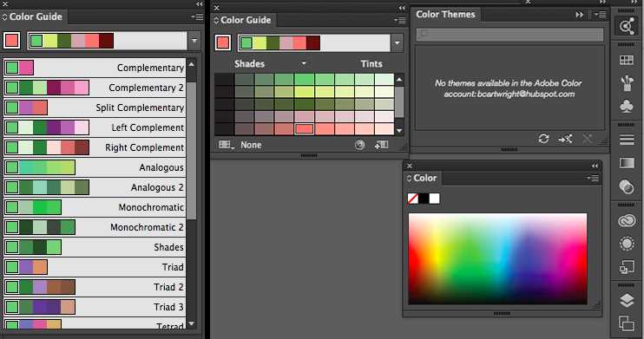Click Edit Colors wheel icon in Color Guide
This screenshot has height=339, width=644.
pyautogui.click(x=360, y=145)
